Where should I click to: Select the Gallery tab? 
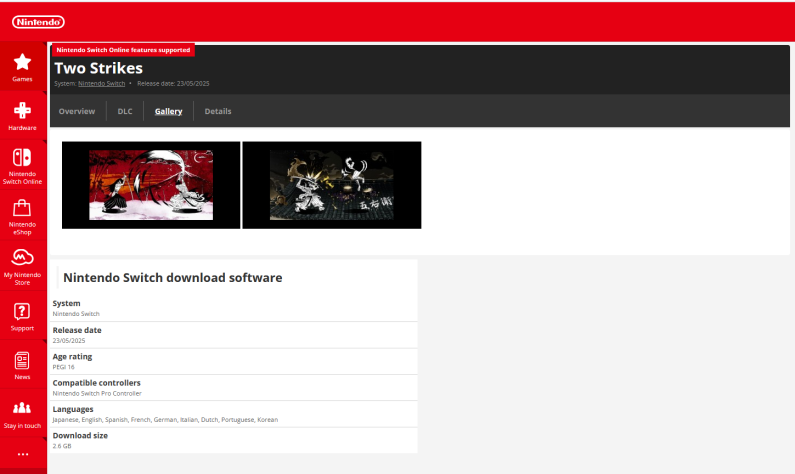(x=168, y=111)
